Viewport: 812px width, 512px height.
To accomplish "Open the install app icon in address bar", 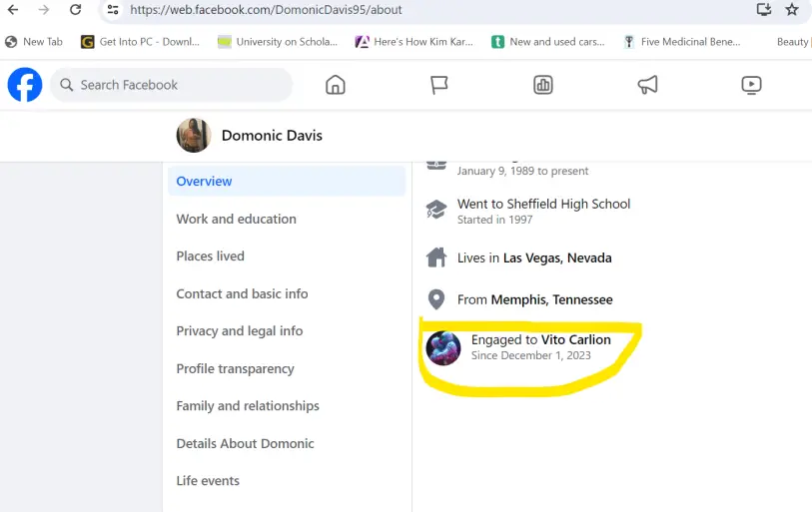I will click(x=764, y=10).
